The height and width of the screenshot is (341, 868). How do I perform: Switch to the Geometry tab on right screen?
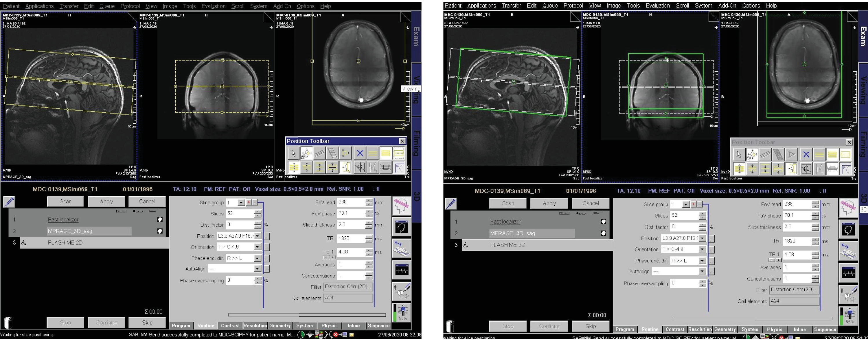pyautogui.click(x=725, y=329)
